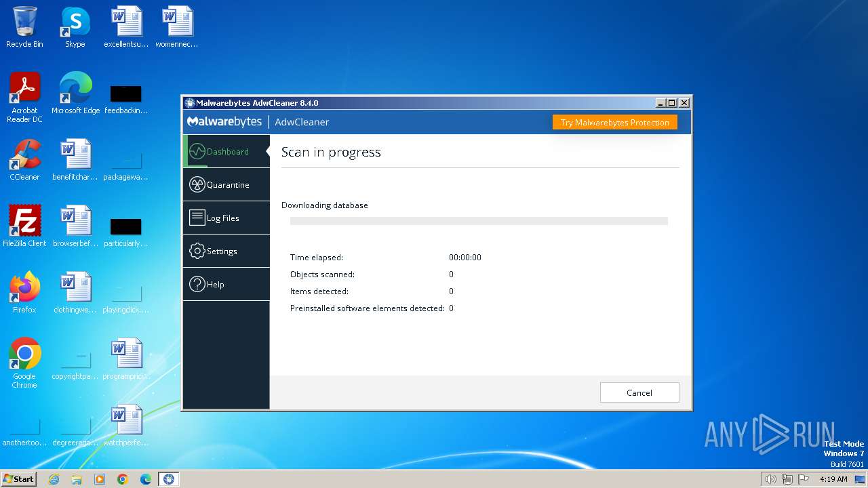Screen dimensions: 868x488
Task: Select the clothingwe... Word document
Action: click(x=75, y=293)
